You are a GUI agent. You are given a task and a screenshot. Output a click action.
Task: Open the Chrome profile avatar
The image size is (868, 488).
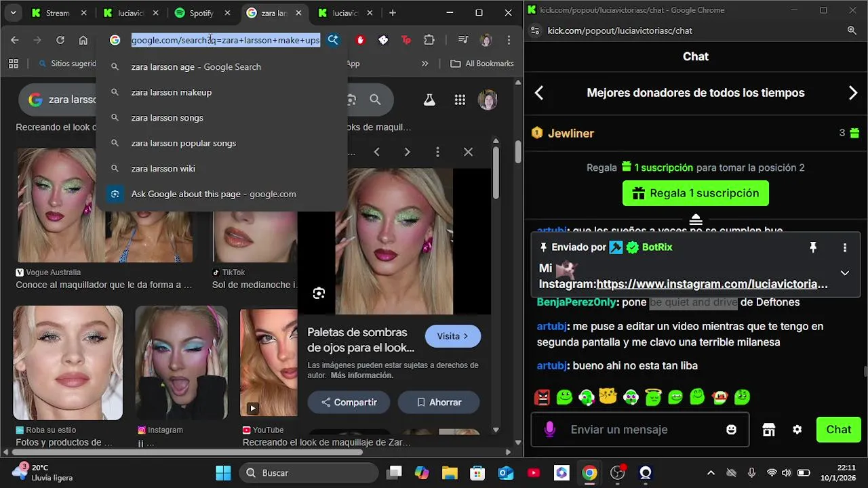pyautogui.click(x=486, y=40)
